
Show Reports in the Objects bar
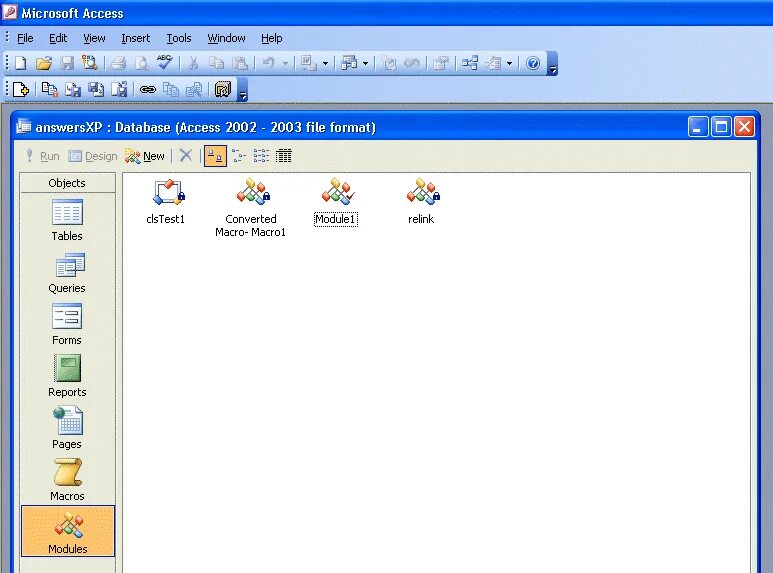pos(68,376)
